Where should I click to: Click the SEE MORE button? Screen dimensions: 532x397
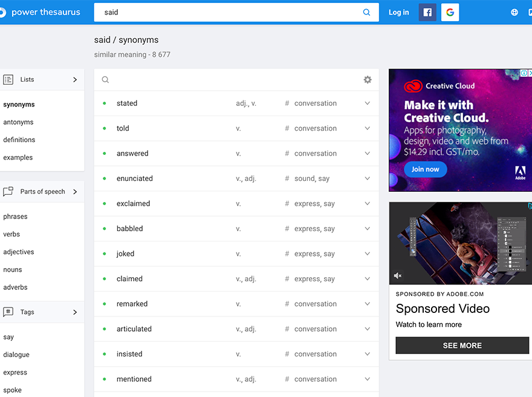pyautogui.click(x=462, y=346)
